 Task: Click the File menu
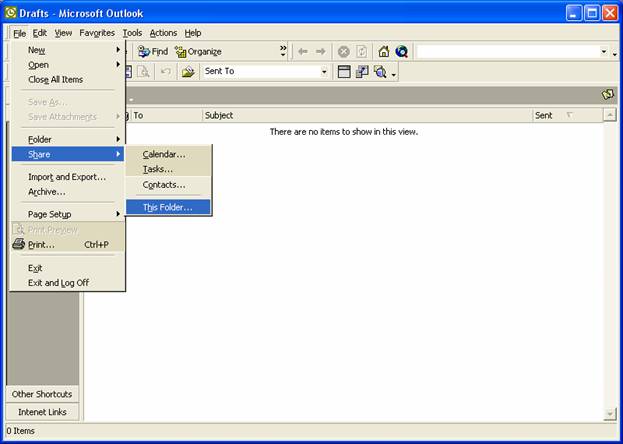coord(19,33)
